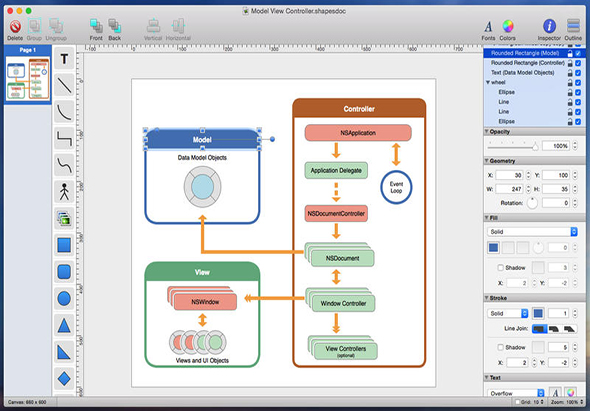Open the Fill type Solid dropdown
Image resolution: width=590 pixels, height=411 pixels.
pyautogui.click(x=532, y=231)
